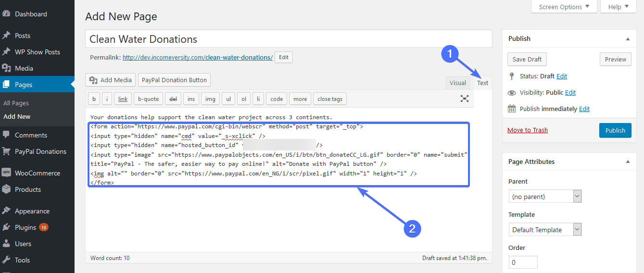644x273 pixels.
Task: Insert bold tag with b button
Action: click(x=94, y=99)
